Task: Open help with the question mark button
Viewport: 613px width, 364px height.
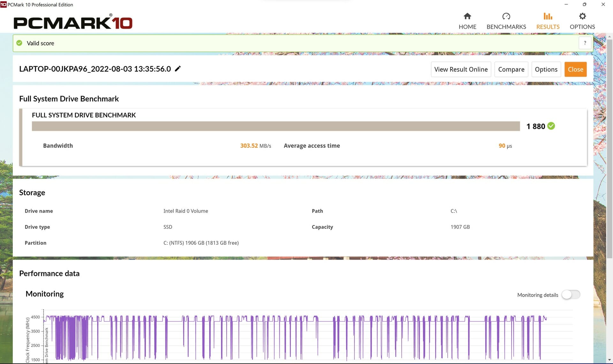Action: tap(585, 43)
